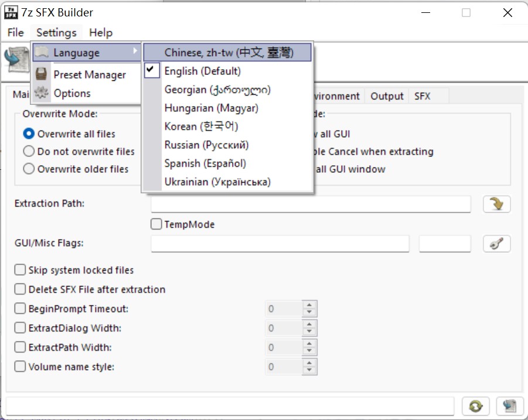Increase the Volume name style value
Image resolution: width=528 pixels, height=420 pixels.
[309, 363]
